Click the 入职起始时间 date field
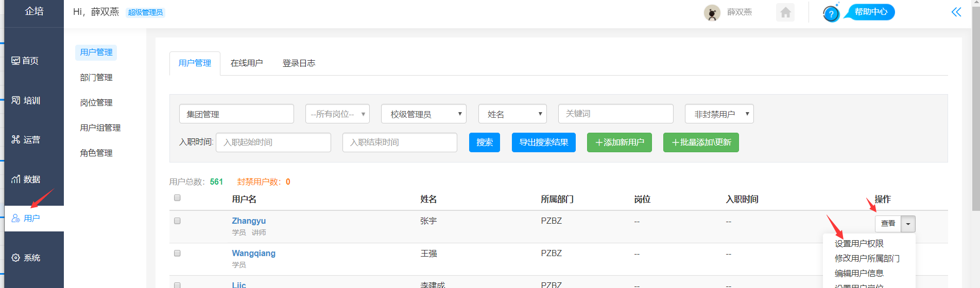This screenshot has height=288, width=980. (x=273, y=142)
